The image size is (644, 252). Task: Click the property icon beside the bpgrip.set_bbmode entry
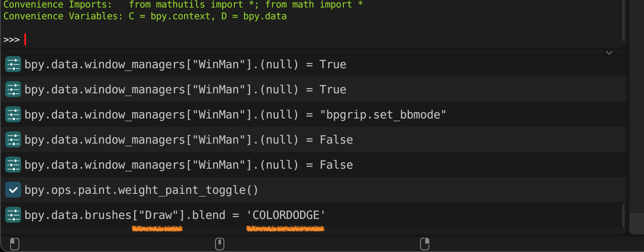(13, 115)
